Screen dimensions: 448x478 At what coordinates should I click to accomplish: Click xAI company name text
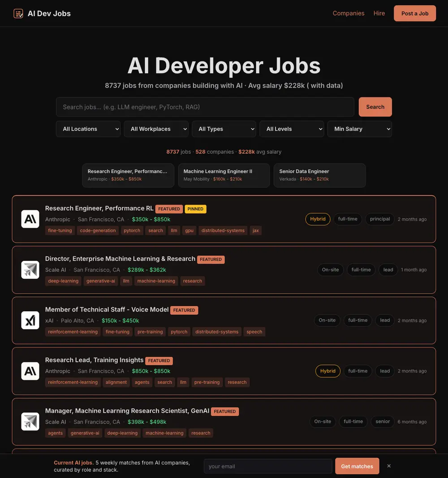click(49, 321)
